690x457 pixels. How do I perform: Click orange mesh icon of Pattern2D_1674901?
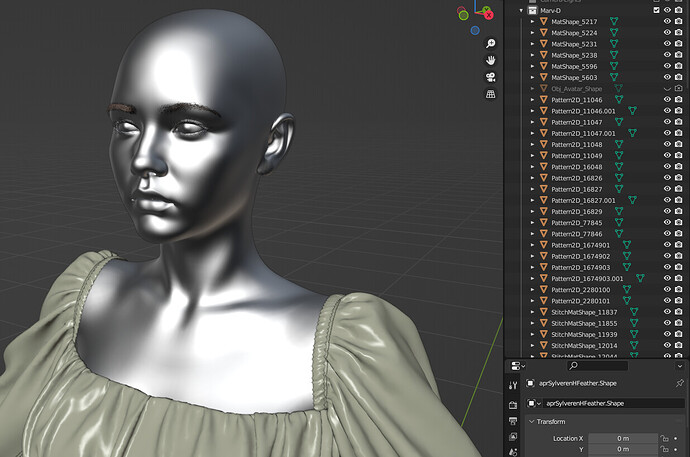tap(544, 245)
